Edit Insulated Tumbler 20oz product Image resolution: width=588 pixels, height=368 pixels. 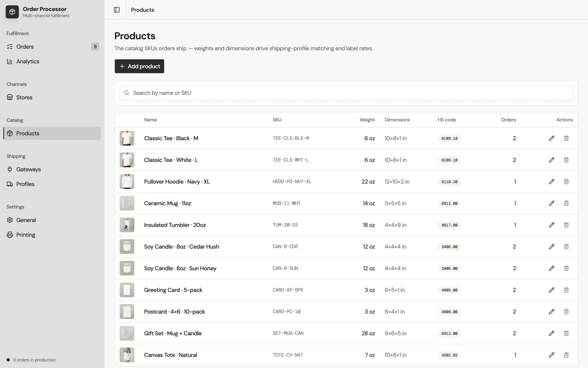tap(551, 225)
